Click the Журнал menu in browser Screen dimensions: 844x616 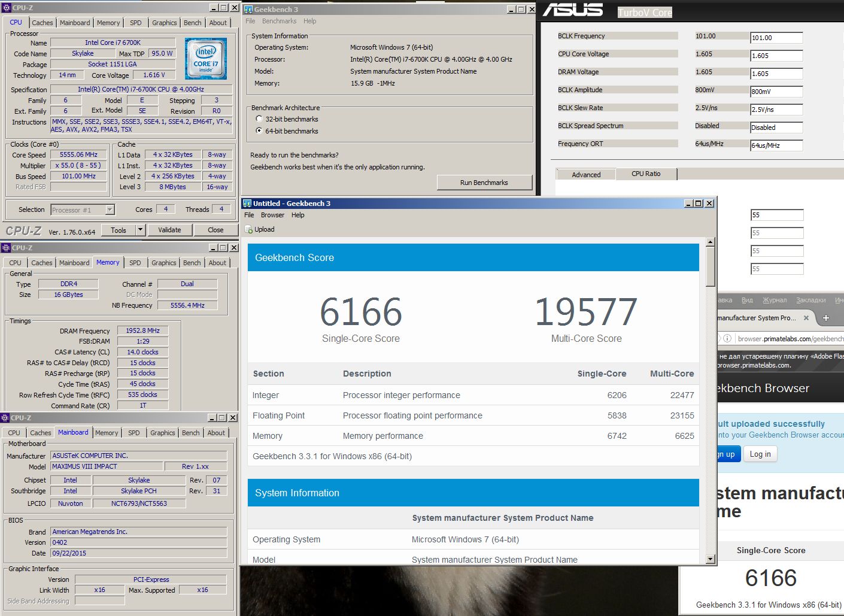(x=775, y=300)
